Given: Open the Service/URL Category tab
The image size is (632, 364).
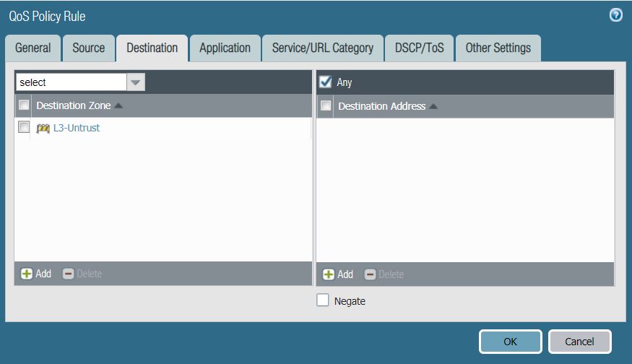Looking at the screenshot, I should tap(322, 48).
